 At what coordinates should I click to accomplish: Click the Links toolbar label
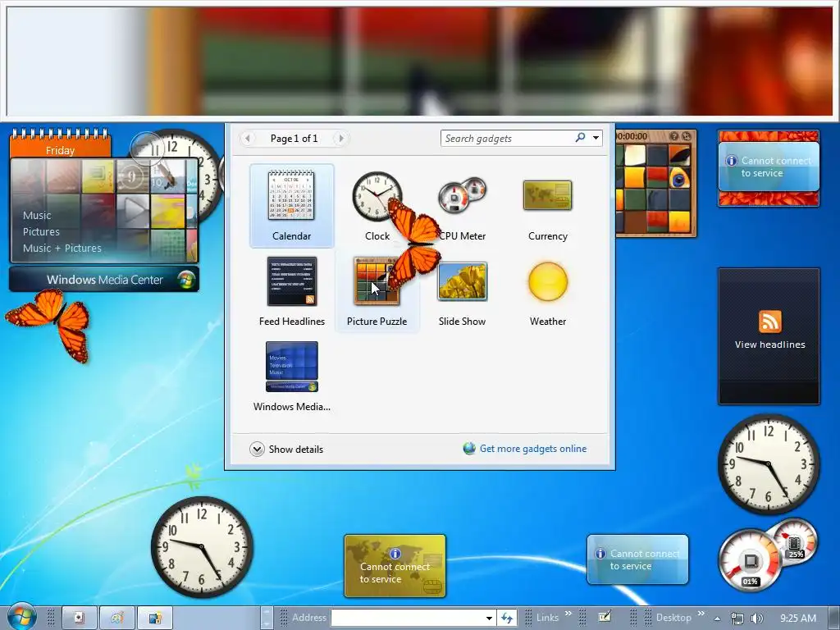547,617
